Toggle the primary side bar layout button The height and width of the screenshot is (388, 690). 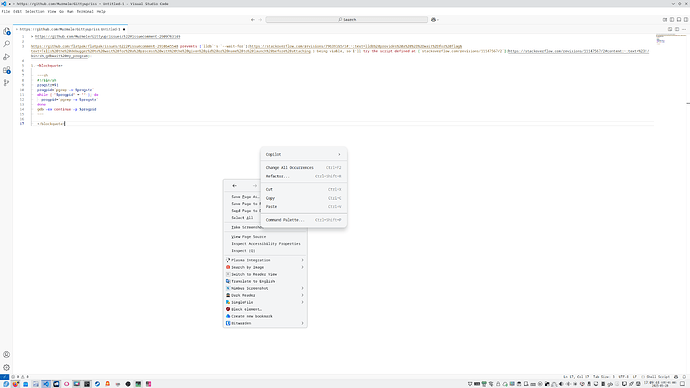point(672,20)
